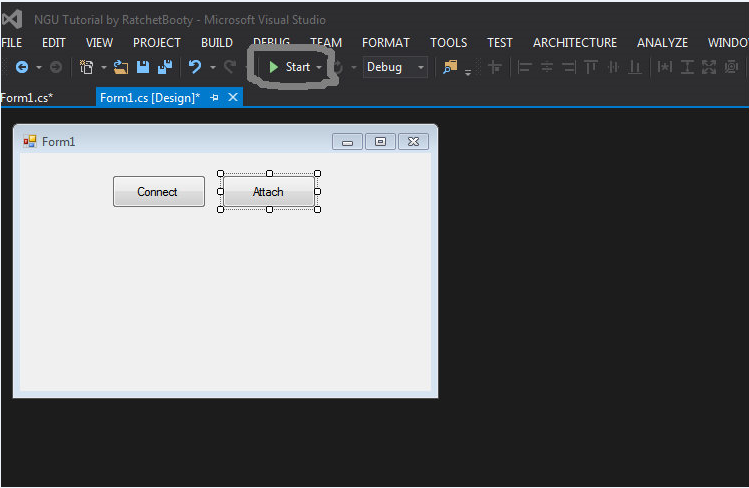749x488 pixels.
Task: Open the EDIT menu
Action: pyautogui.click(x=54, y=43)
